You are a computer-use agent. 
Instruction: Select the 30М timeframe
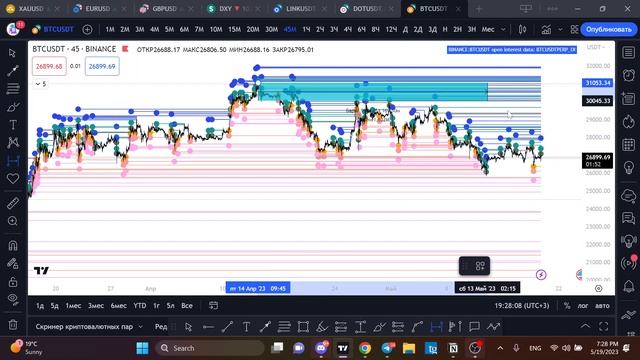tap(271, 29)
